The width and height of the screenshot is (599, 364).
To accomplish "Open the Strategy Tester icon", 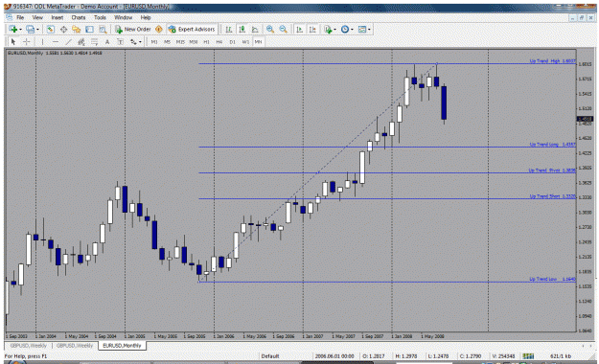I will (x=103, y=30).
